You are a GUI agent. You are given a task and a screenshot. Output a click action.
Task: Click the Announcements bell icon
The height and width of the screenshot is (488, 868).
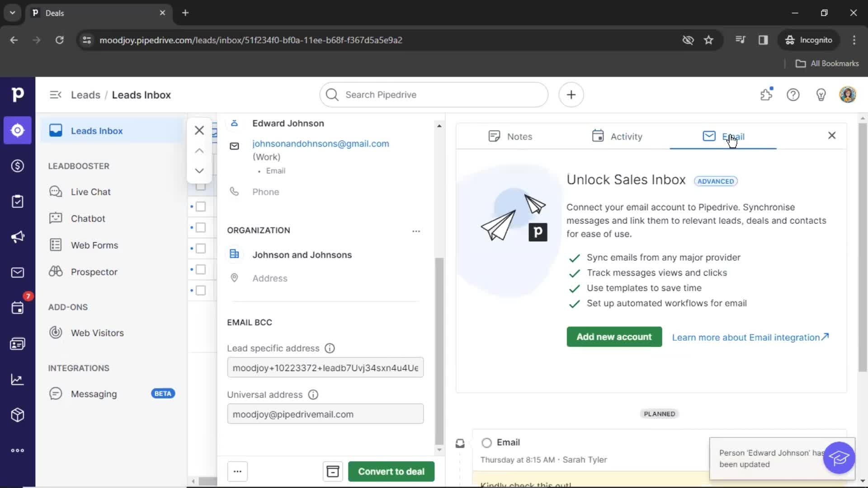click(x=820, y=95)
